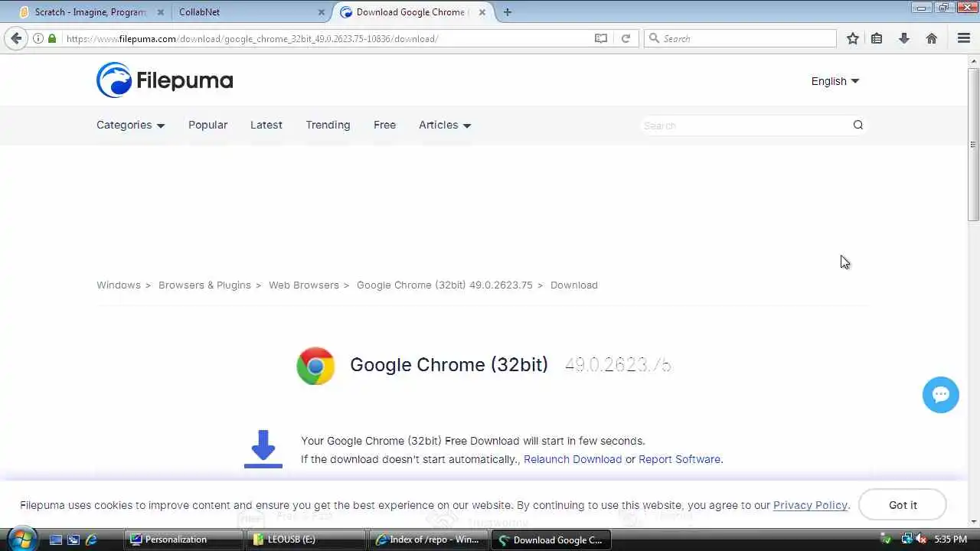This screenshot has width=980, height=551.
Task: Open site information icon in address bar
Action: [x=38, y=38]
